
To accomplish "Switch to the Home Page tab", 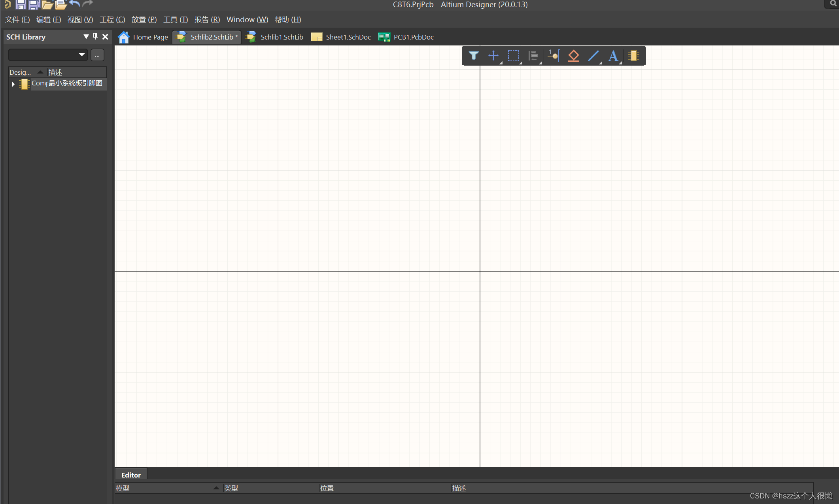I will (144, 37).
